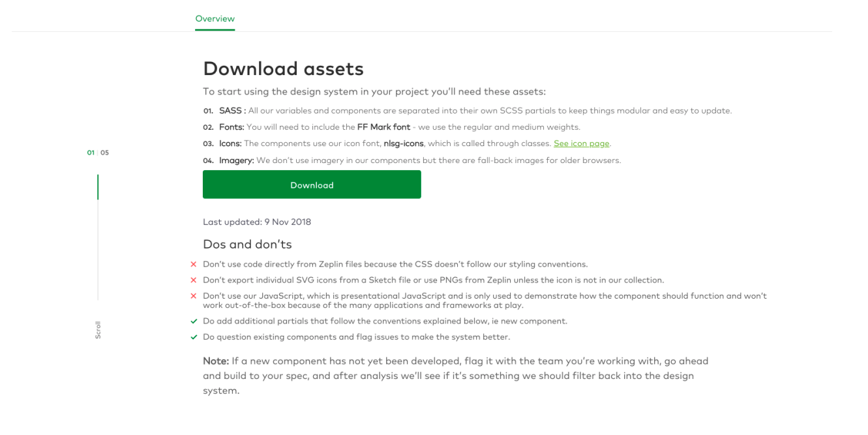Click the vertical 'Scroll' label
The image size is (868, 435).
[98, 329]
